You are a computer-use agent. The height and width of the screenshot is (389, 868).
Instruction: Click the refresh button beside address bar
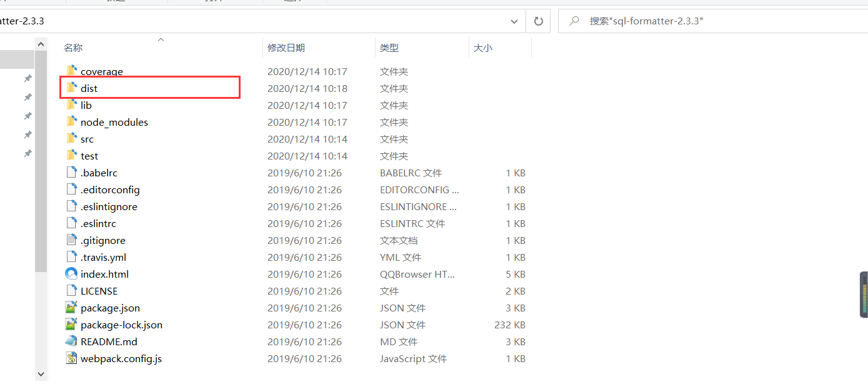coord(538,21)
